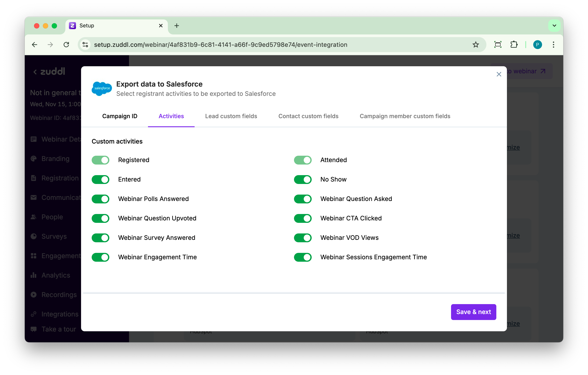588x375 pixels.
Task: Open Lead custom fields tab
Action: point(231,116)
